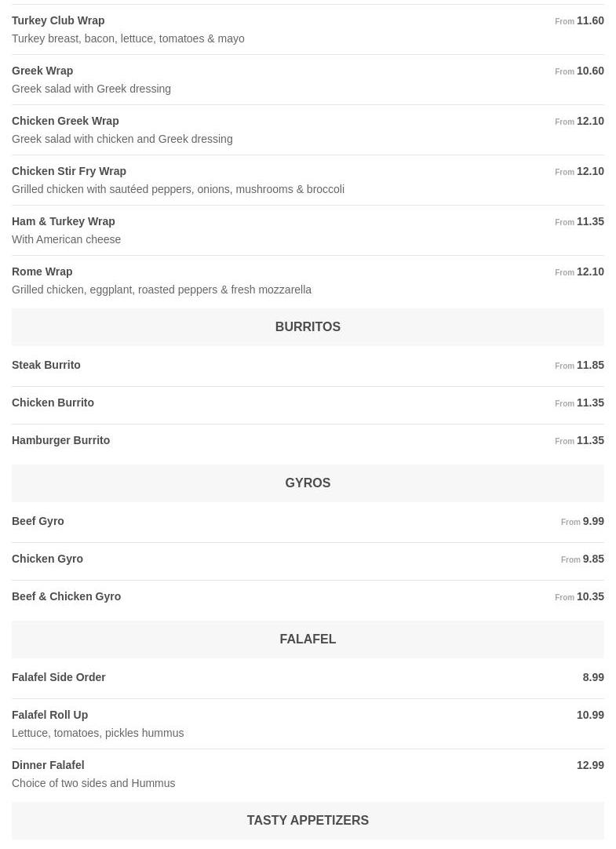Add the Falafel Side Order
Screen dimensions: 616x849
click(59, 677)
